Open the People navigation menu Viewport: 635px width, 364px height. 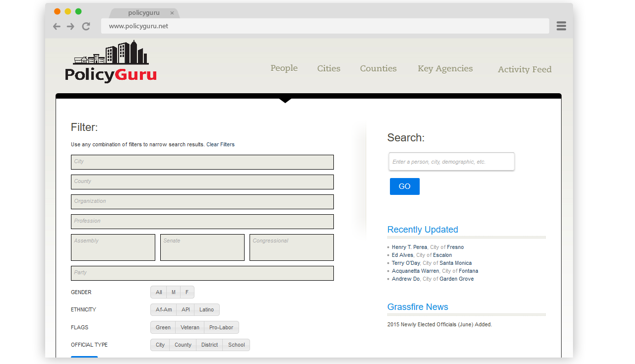pos(284,68)
